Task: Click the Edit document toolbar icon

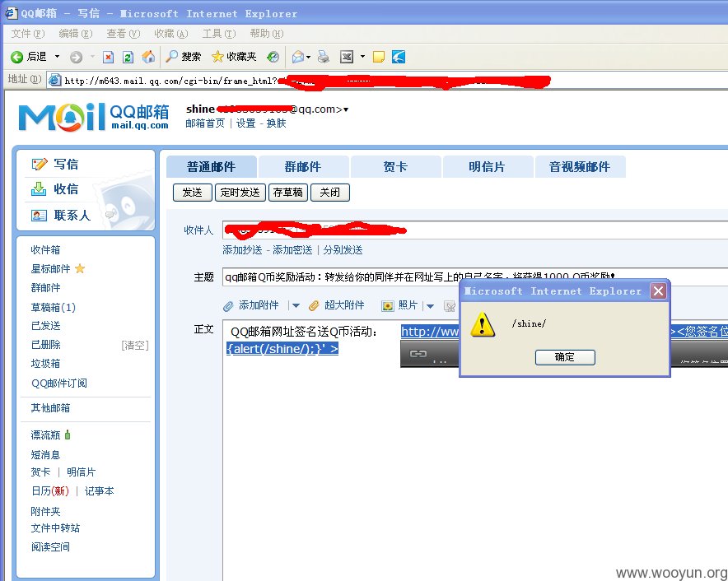Action: click(347, 57)
